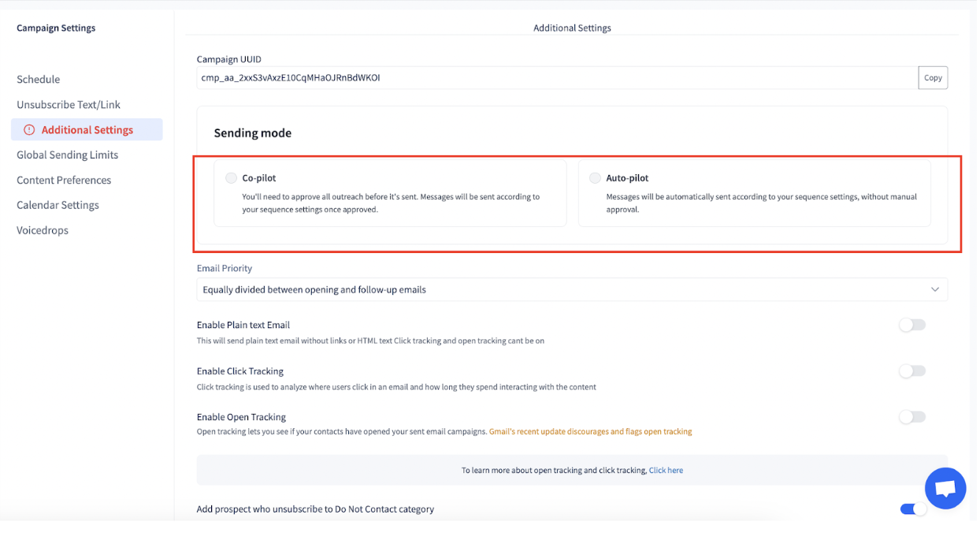Go to Unsubscribe Text/Link settings
The image size is (980, 533).
click(69, 105)
